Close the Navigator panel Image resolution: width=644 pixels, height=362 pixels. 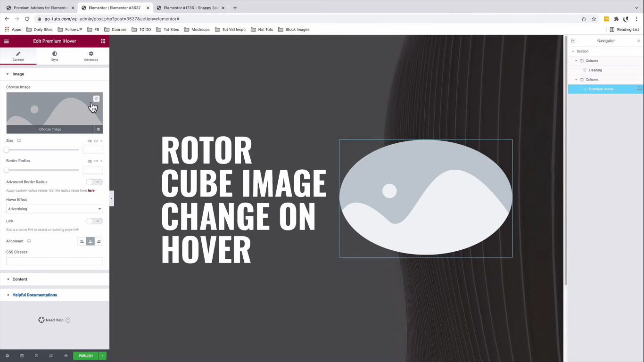639,41
